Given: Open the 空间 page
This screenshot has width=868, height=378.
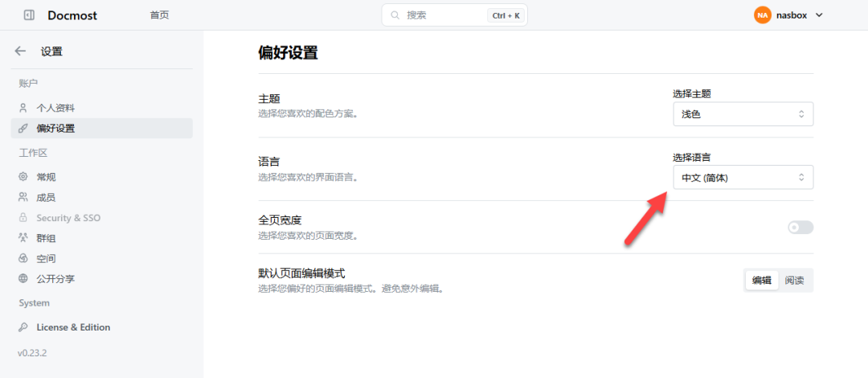Looking at the screenshot, I should (x=102, y=258).
